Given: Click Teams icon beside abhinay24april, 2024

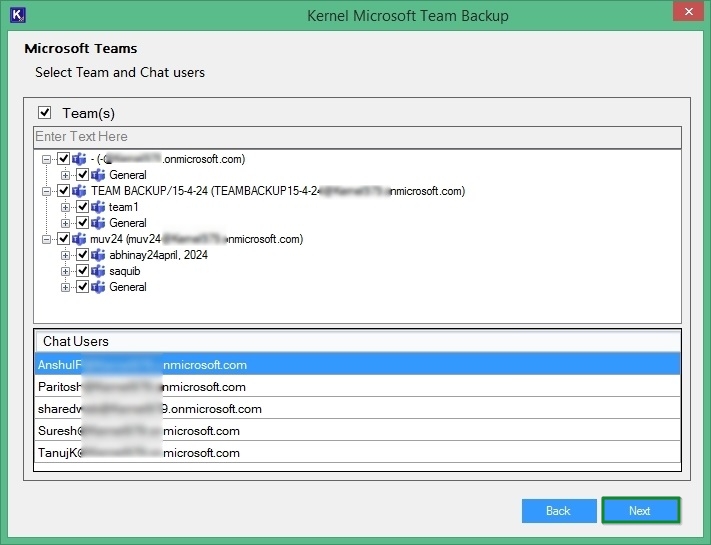Looking at the screenshot, I should point(98,255).
